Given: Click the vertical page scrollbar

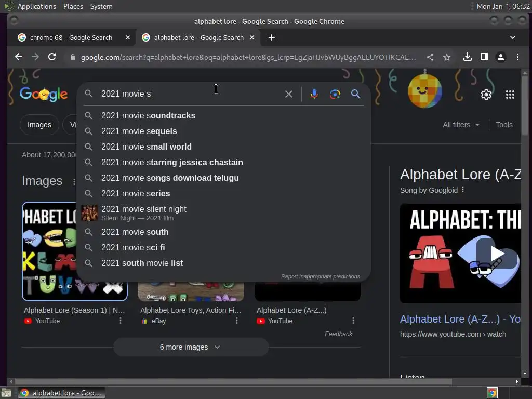Looking at the screenshot, I should (525, 105).
